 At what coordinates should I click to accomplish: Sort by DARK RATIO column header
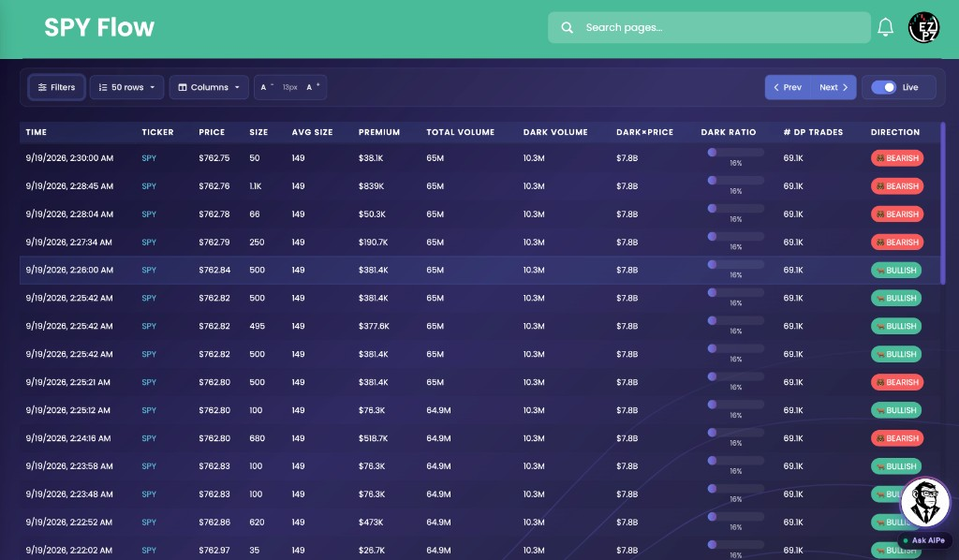click(729, 132)
